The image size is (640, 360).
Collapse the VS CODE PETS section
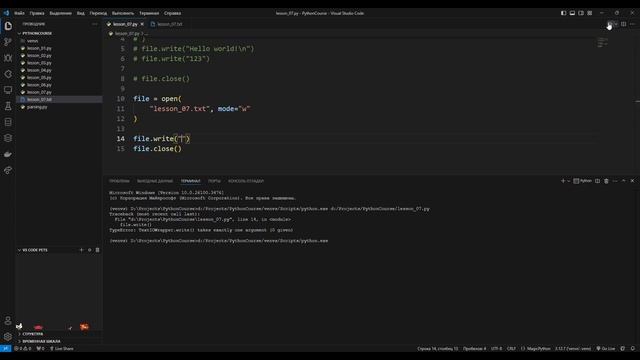point(35,250)
